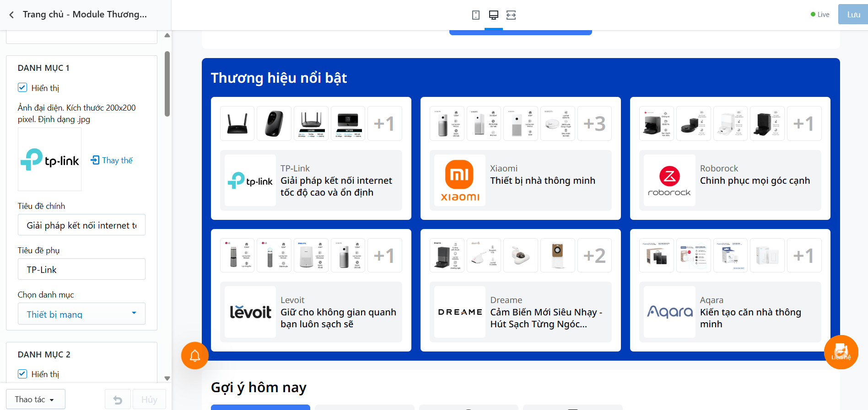Viewport: 868px width, 410px height.
Task: Click first air purifier thumbnail in Xiaomi card
Action: coord(447,123)
